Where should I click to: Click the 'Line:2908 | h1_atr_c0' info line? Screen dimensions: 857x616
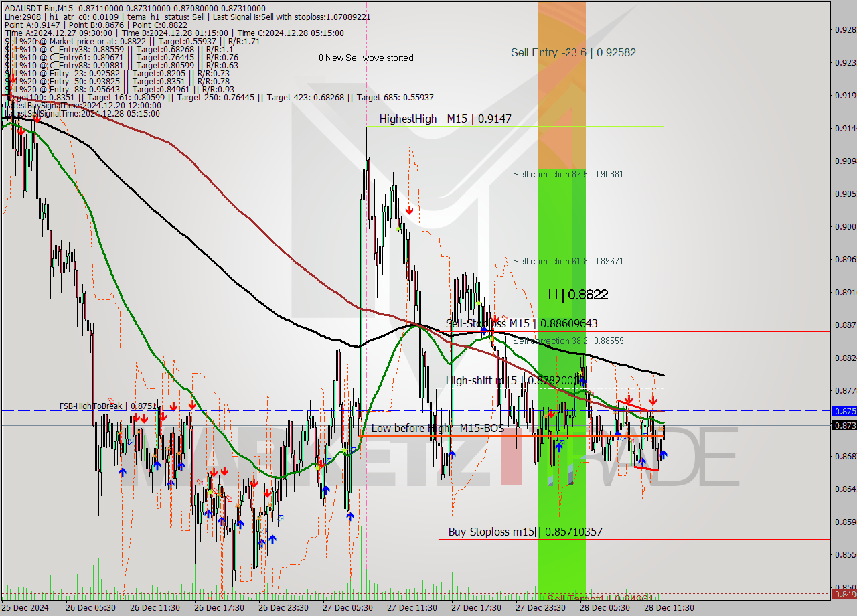pos(187,17)
